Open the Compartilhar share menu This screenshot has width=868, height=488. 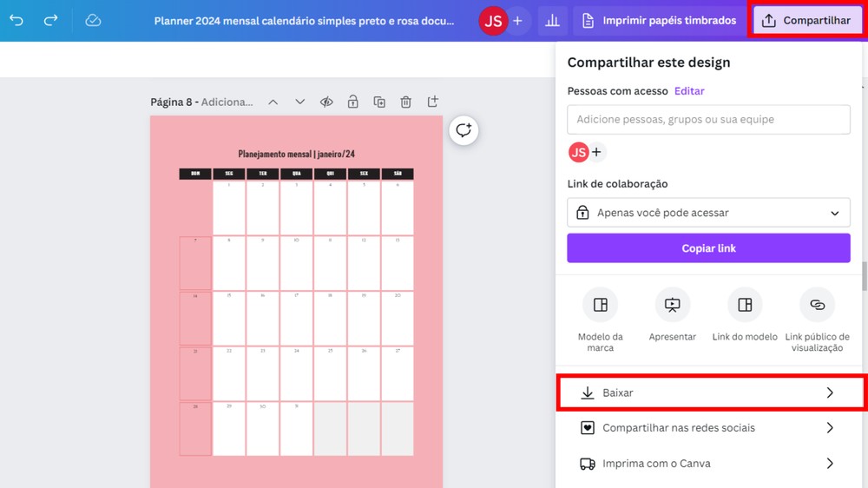806,21
